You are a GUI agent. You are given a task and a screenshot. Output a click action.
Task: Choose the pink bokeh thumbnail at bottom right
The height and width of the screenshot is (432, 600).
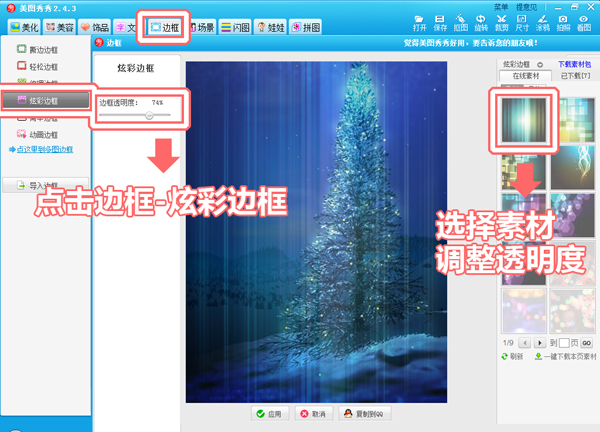[x=573, y=310]
